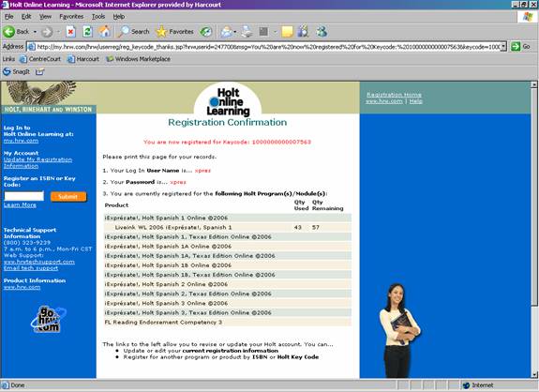Click the Windows flag logo throbber

527,17
